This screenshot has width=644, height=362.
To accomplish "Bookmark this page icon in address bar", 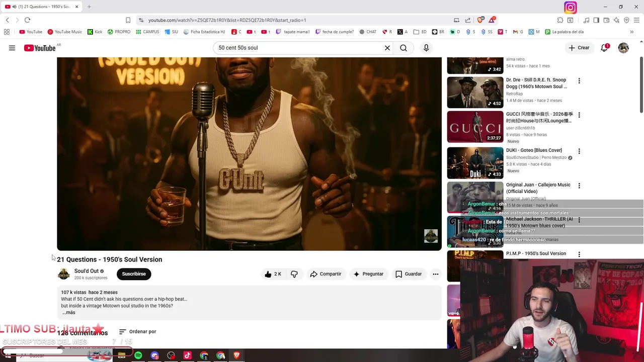I will click(128, 20).
